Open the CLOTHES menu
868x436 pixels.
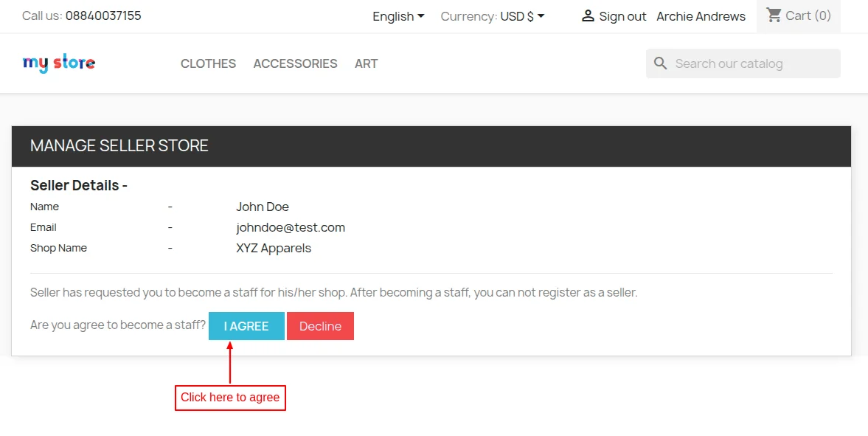[208, 63]
